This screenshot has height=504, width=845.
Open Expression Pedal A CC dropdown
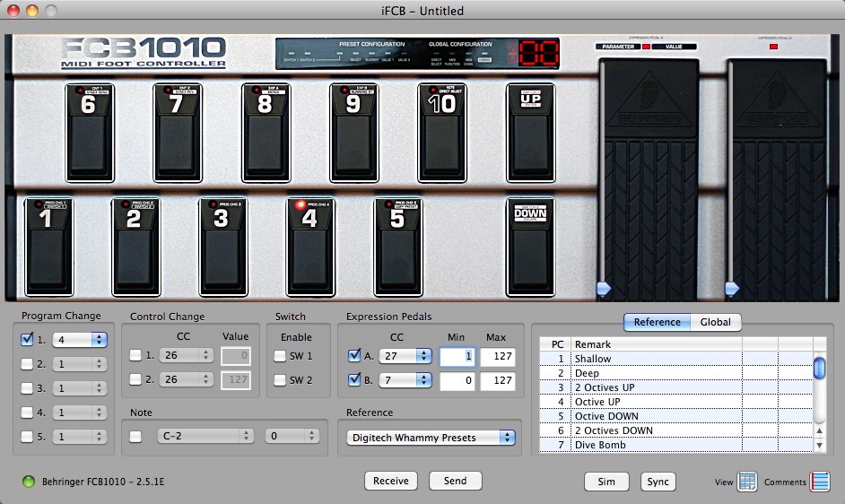point(405,356)
